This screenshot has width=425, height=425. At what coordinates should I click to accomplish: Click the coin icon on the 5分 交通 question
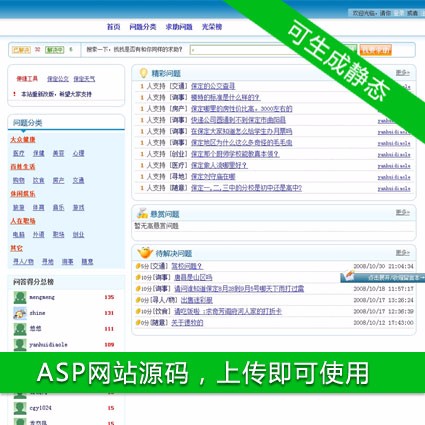click(x=138, y=266)
